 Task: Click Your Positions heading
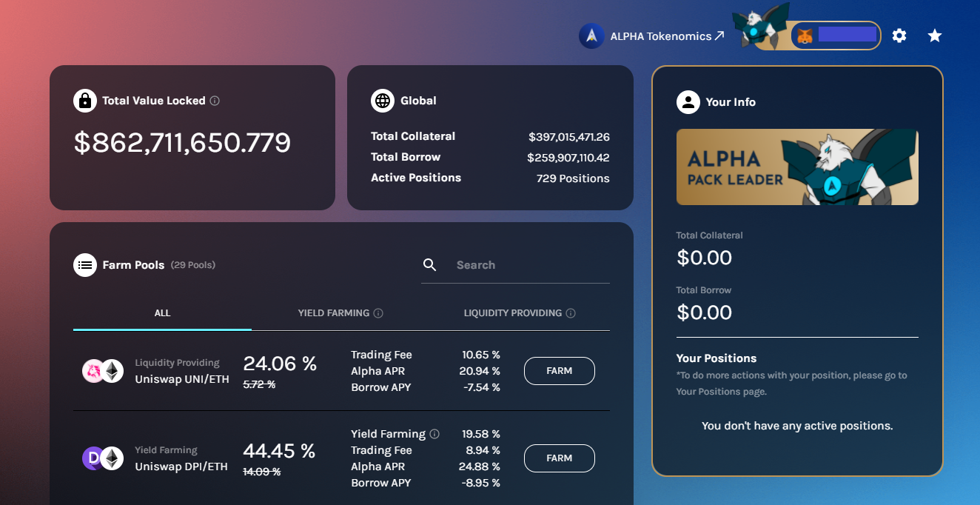[716, 358]
